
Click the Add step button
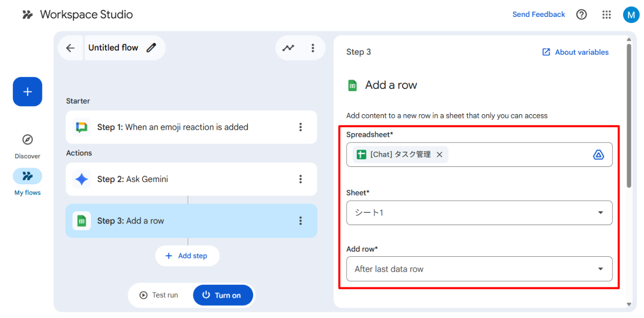click(187, 256)
